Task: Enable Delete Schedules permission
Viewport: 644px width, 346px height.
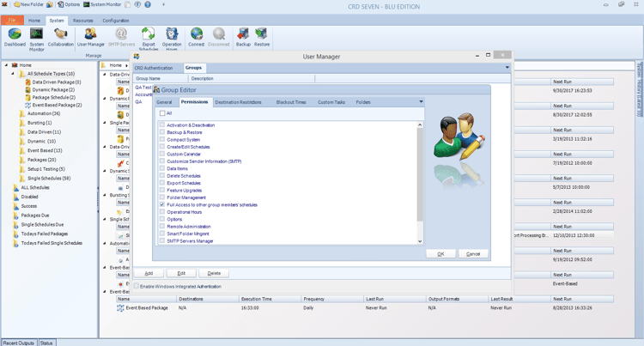Action: [162, 176]
